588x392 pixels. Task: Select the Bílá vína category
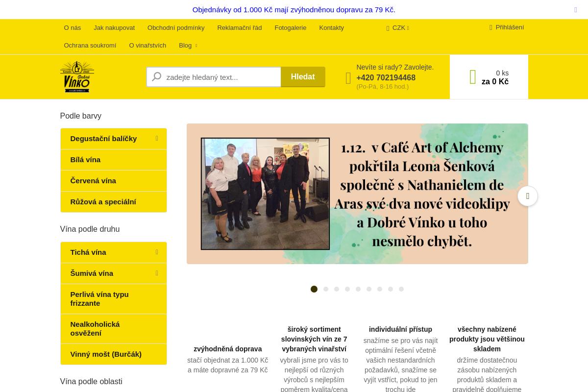coord(114,160)
